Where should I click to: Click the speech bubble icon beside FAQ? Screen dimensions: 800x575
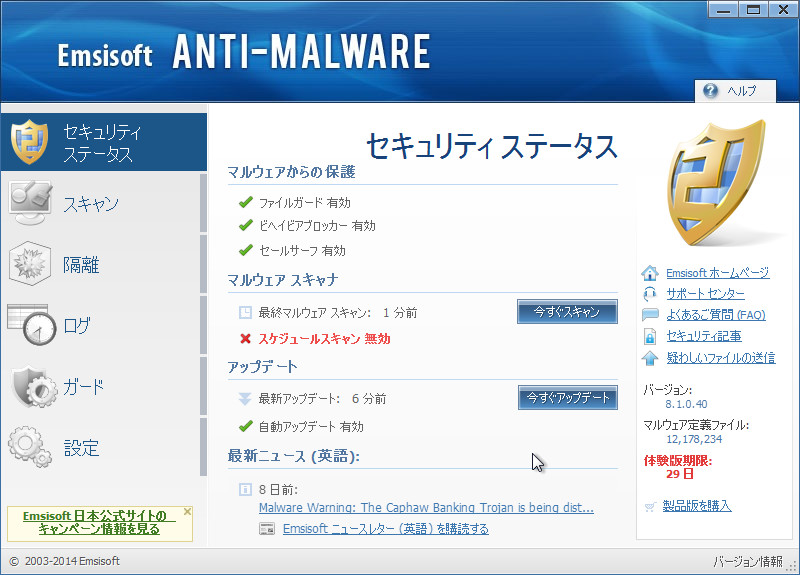[x=650, y=315]
